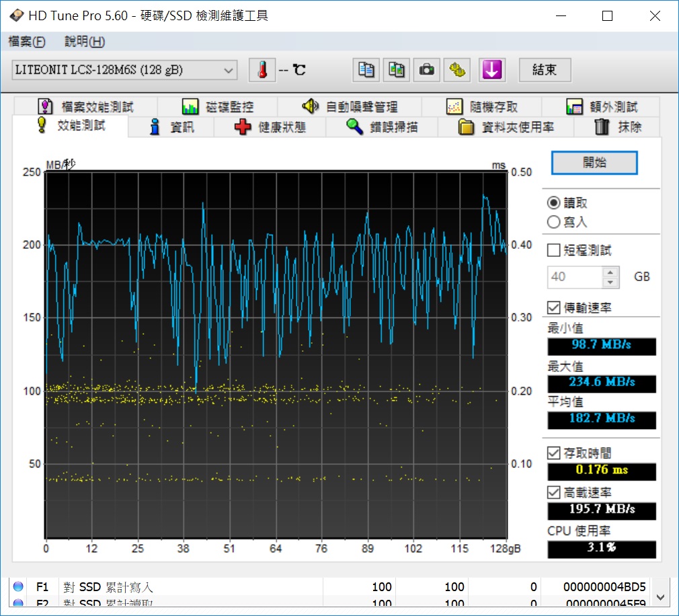The image size is (679, 616).
Task: Open the 說明(H) menu
Action: coord(85,42)
